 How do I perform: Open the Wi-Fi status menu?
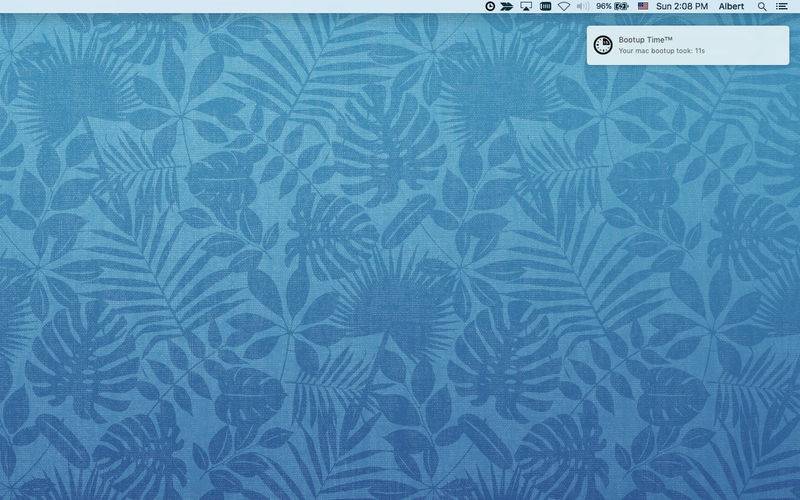(564, 6)
